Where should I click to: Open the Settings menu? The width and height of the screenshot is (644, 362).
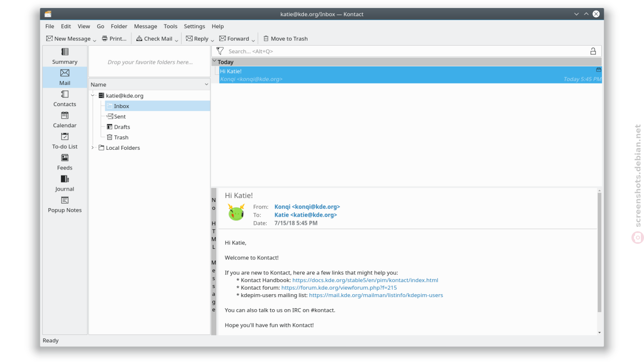[x=194, y=26]
